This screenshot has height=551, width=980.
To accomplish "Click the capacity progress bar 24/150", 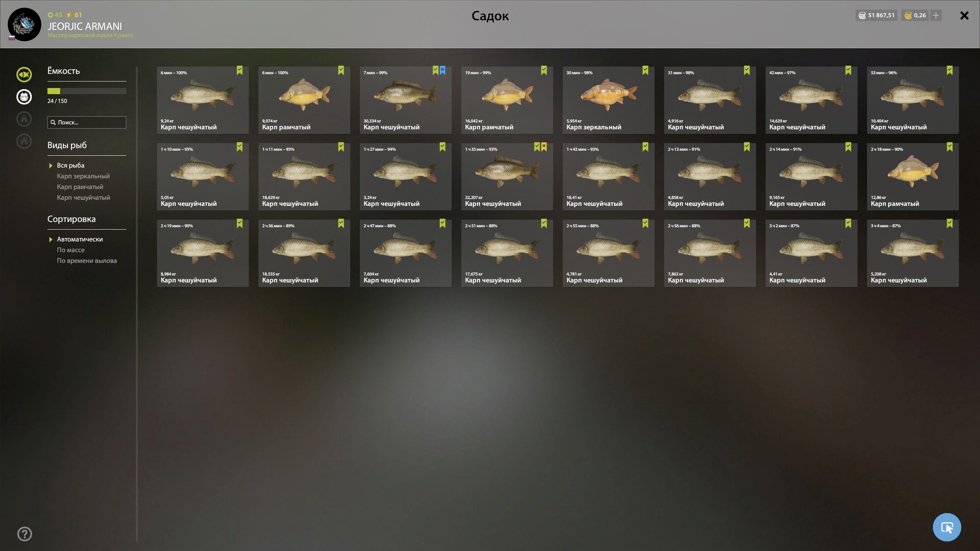I will tap(87, 91).
